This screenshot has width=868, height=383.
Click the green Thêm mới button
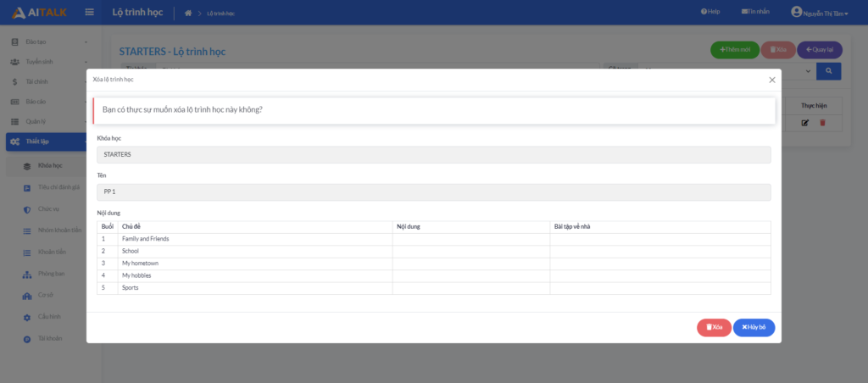(734, 50)
